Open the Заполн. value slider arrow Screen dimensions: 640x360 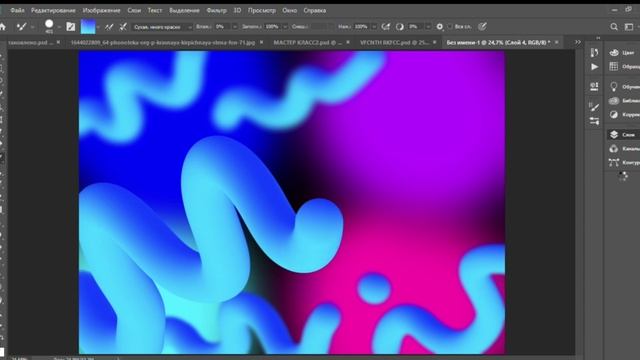285,27
